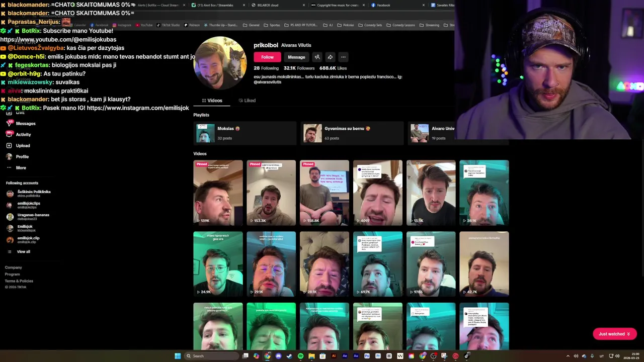Open the video with 42.7K views

coord(484,264)
